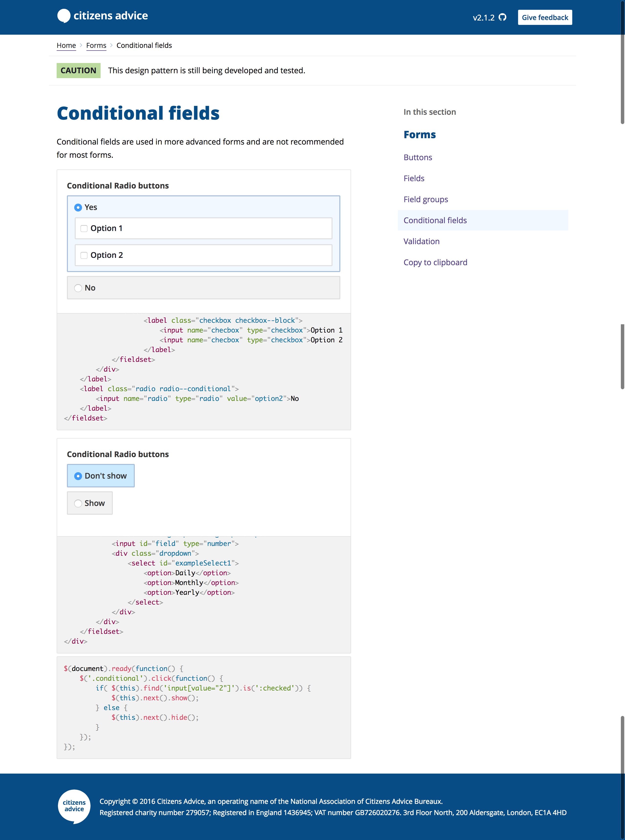Tick the Option 2 checkbox
This screenshot has height=840, width=625.
84,255
